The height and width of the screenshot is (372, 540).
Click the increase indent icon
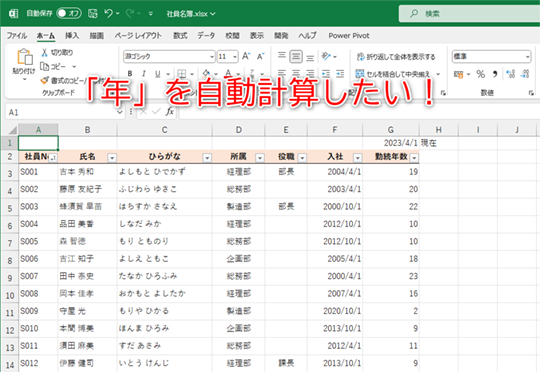pyautogui.click(x=340, y=73)
